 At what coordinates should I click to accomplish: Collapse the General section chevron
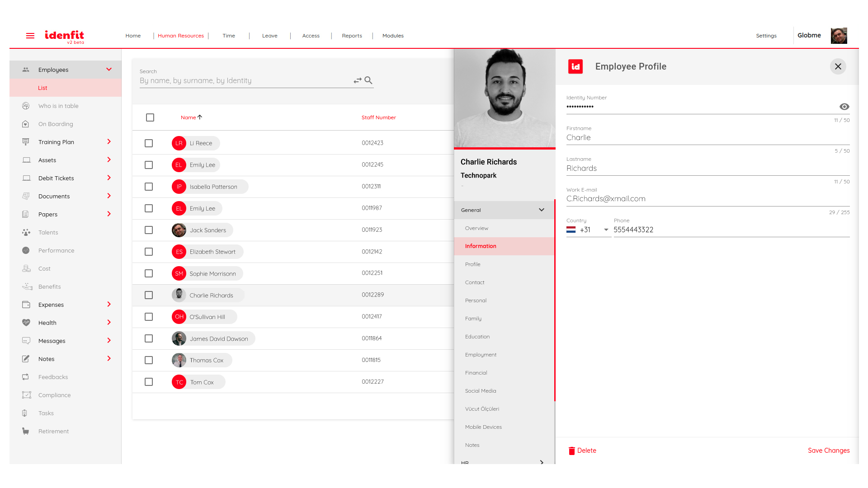tap(541, 210)
